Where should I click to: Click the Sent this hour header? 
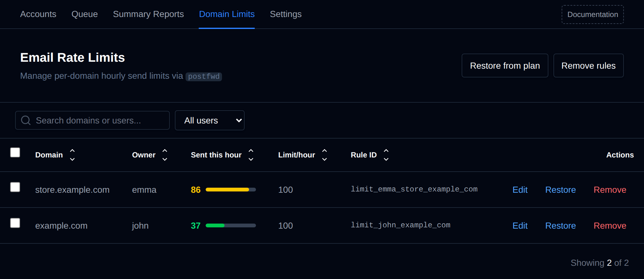point(216,155)
